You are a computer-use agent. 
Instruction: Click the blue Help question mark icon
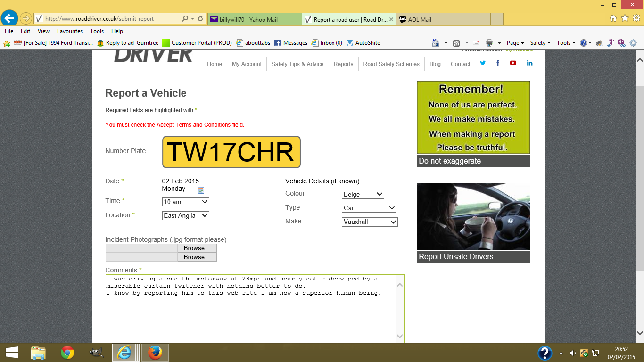583,43
